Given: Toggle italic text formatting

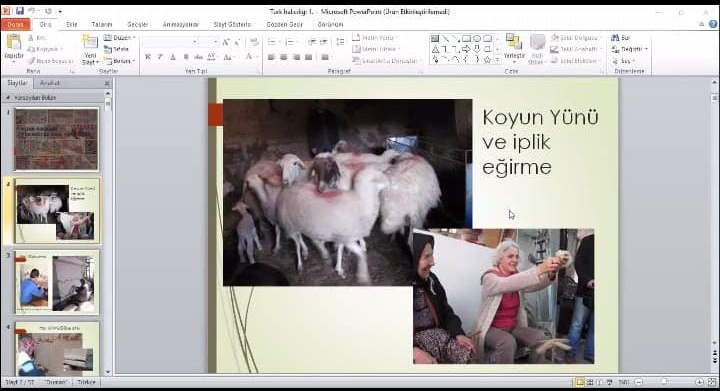Looking at the screenshot, I should [x=160, y=57].
